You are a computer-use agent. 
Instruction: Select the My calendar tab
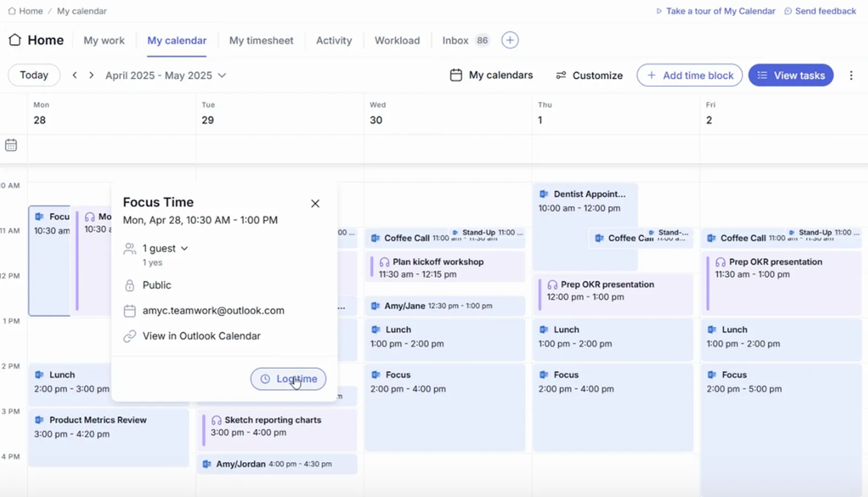(177, 41)
